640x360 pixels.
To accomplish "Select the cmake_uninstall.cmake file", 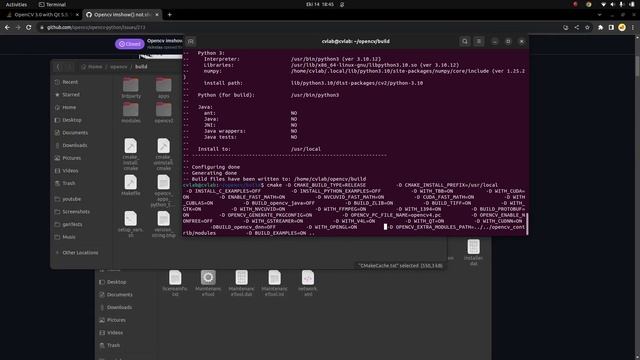I will click(164, 154).
